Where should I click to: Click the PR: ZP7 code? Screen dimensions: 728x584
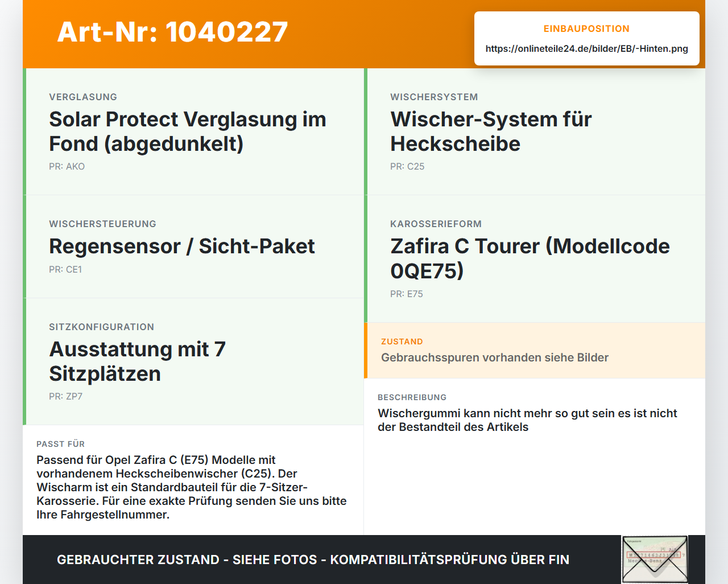point(65,396)
